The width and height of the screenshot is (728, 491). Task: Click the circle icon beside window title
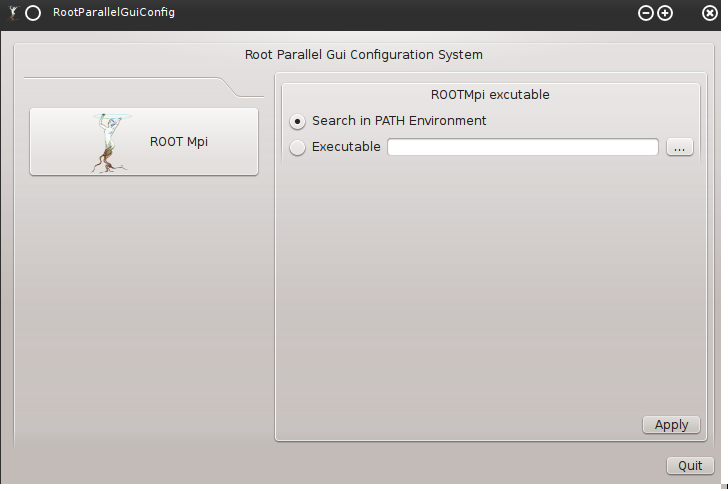tap(33, 13)
